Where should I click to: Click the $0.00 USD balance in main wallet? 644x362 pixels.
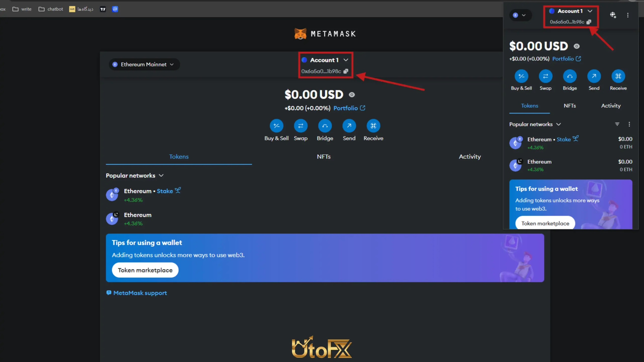click(x=314, y=95)
